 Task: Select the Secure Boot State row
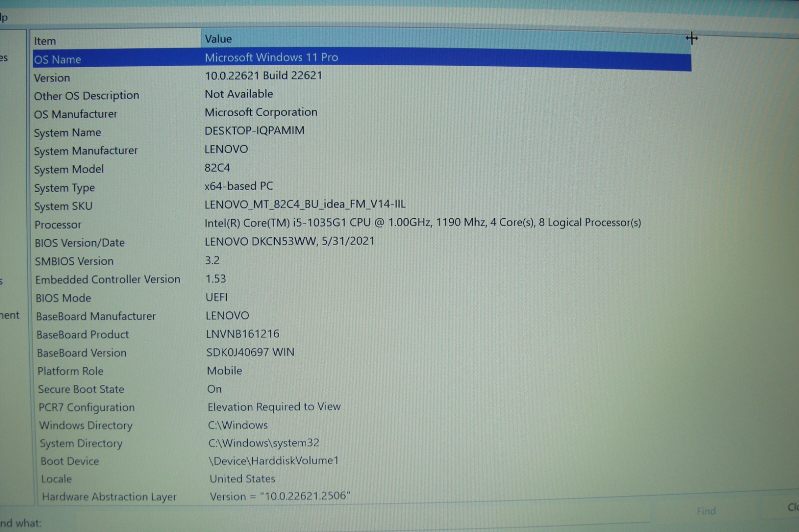pyautogui.click(x=81, y=389)
